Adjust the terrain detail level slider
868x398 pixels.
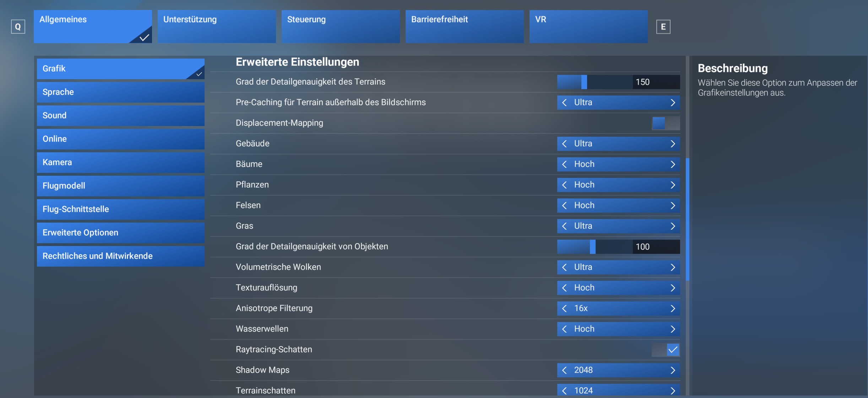pyautogui.click(x=584, y=82)
